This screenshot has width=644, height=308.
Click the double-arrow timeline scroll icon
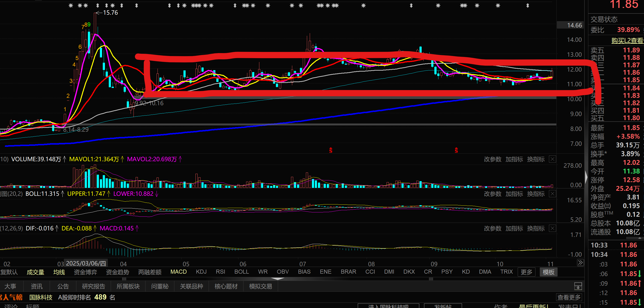pyautogui.click(x=580, y=262)
